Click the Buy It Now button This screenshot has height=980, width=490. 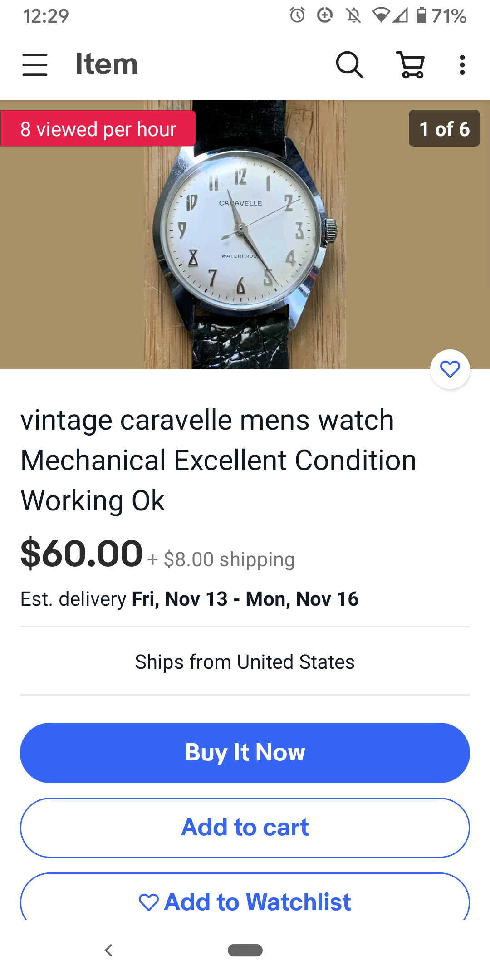point(245,753)
